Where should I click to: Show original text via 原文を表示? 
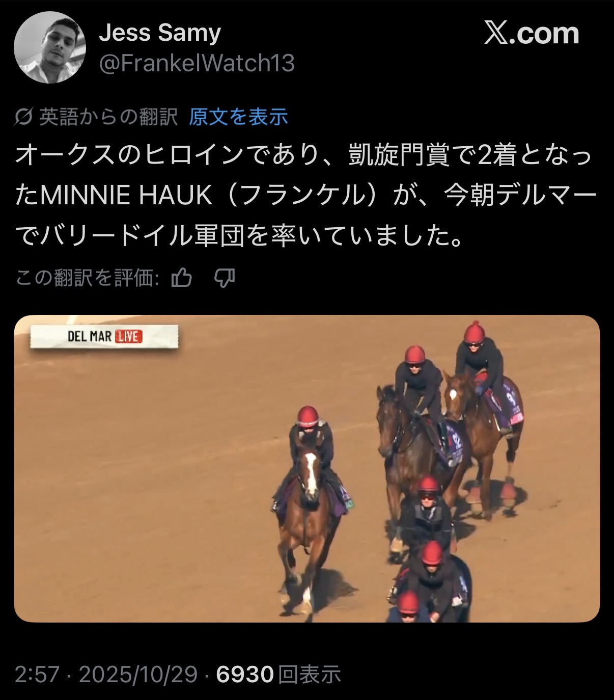(x=238, y=117)
